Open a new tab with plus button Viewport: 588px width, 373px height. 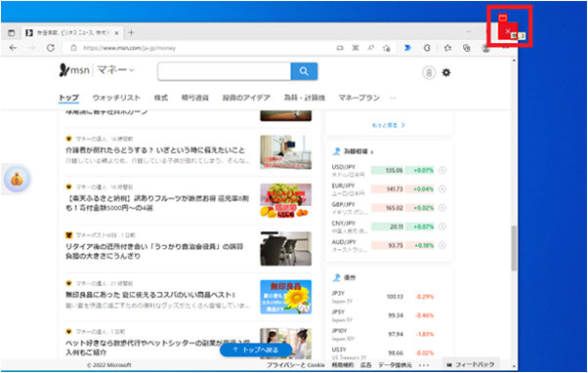click(131, 32)
